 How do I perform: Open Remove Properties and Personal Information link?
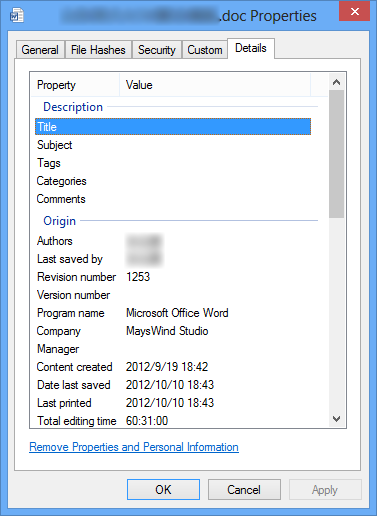click(x=134, y=447)
